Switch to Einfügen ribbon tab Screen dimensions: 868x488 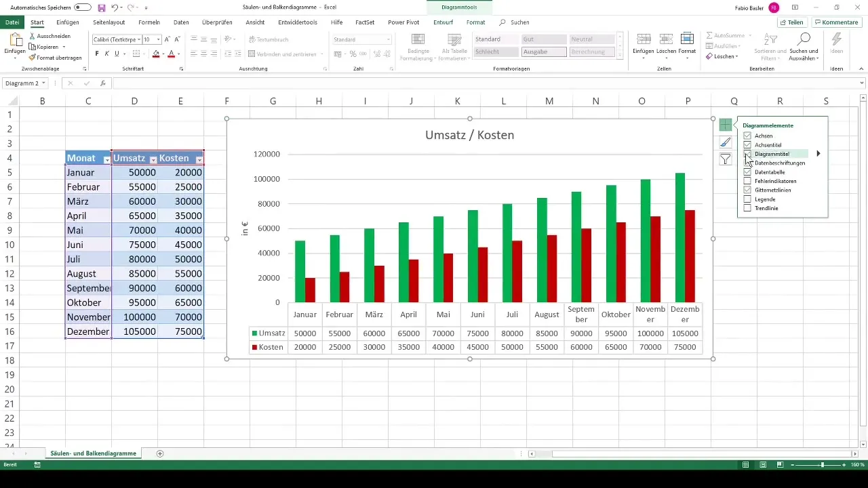pyautogui.click(x=68, y=22)
